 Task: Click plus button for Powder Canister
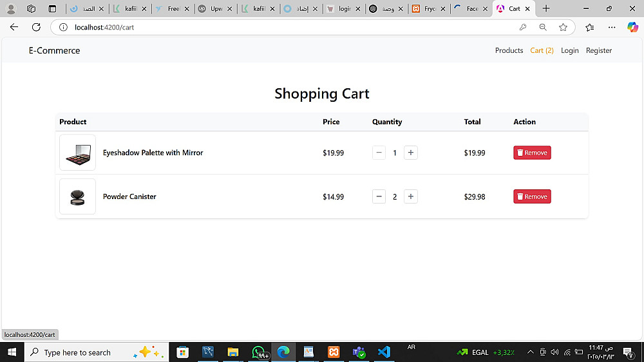coord(411,196)
